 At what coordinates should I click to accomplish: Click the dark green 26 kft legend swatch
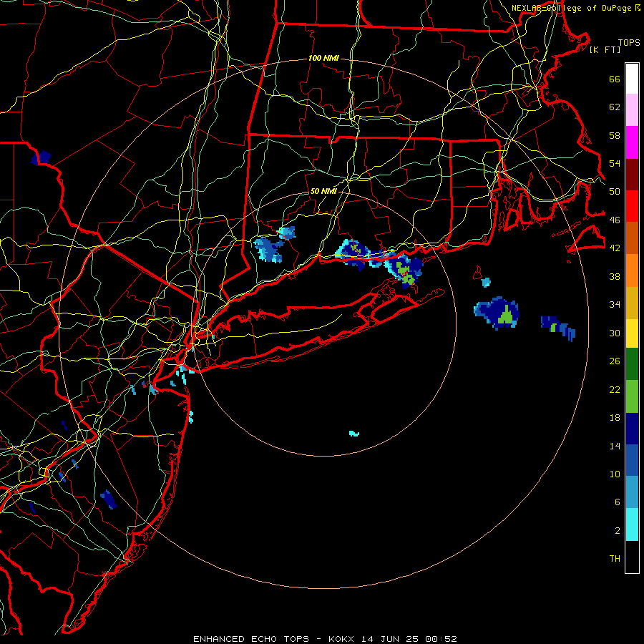(x=632, y=364)
